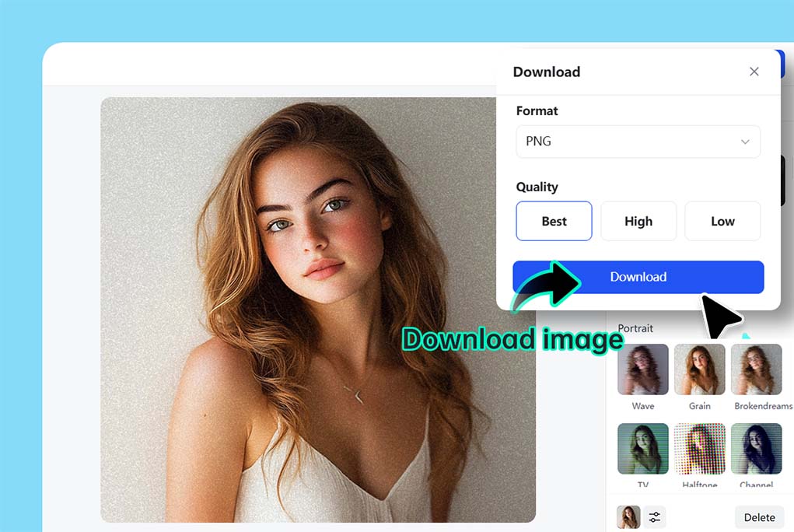Screen dimensions: 794x532
Task: Apply the Brokendreams effect thumbnail
Action: 756,369
